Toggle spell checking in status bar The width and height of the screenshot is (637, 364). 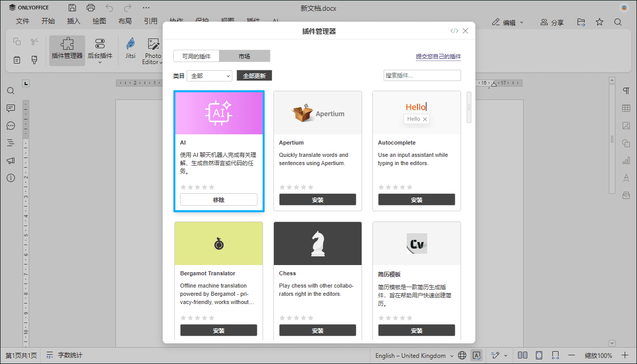pyautogui.click(x=476, y=355)
